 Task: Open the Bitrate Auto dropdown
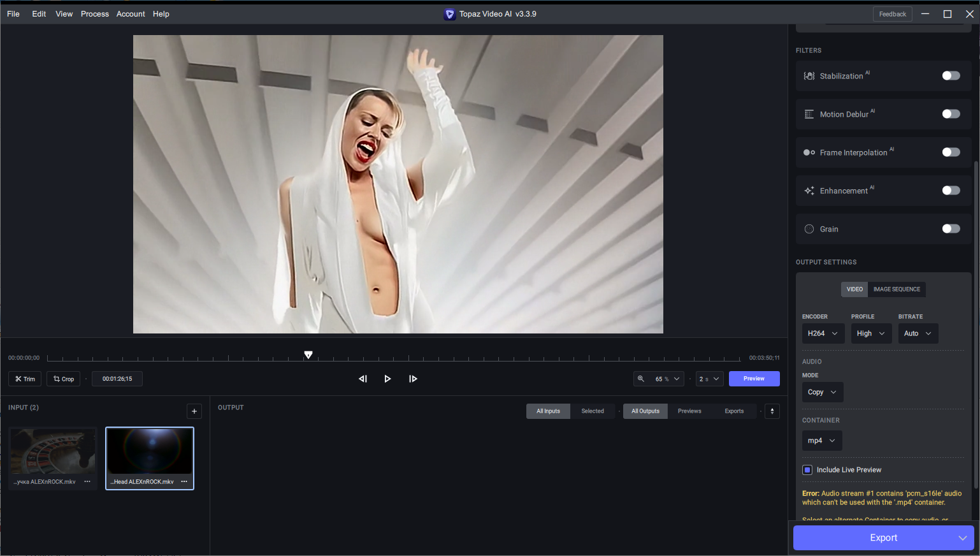tap(918, 333)
